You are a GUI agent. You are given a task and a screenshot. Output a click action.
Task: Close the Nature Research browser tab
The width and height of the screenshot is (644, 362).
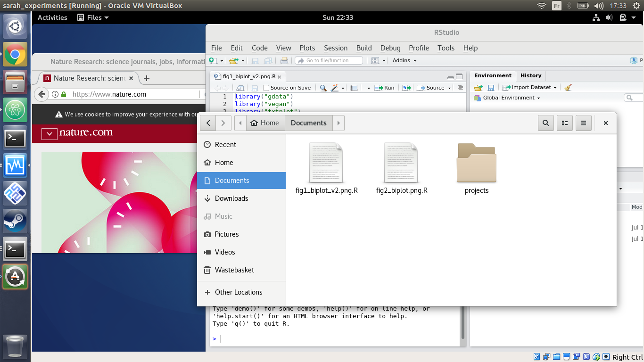[131, 78]
